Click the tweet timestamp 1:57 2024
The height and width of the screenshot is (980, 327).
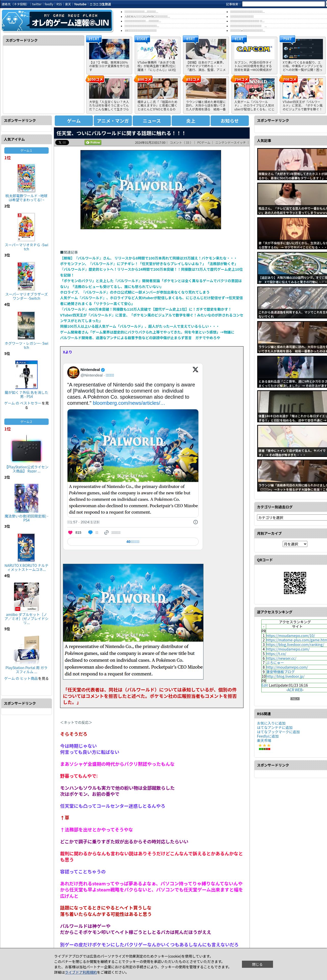[83, 522]
